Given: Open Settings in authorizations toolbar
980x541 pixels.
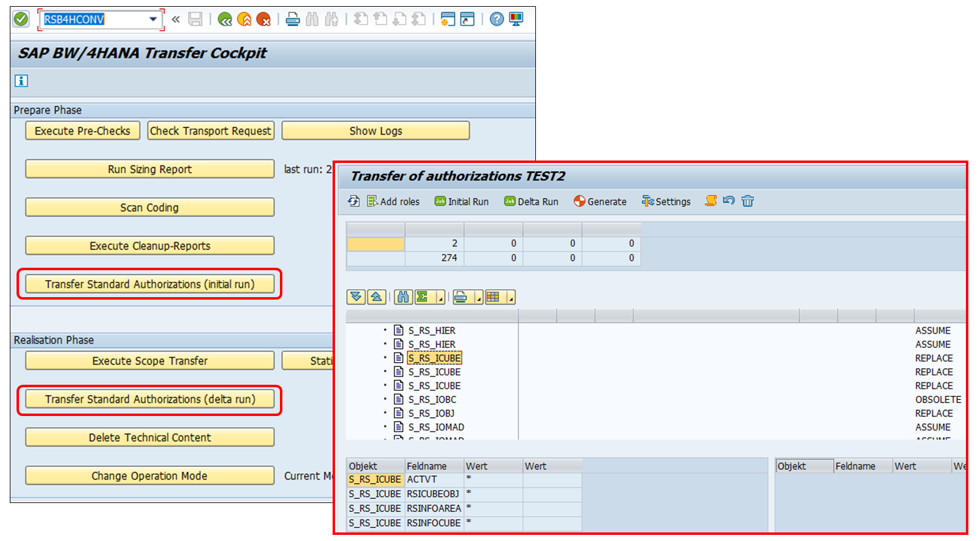Looking at the screenshot, I should 666,201.
